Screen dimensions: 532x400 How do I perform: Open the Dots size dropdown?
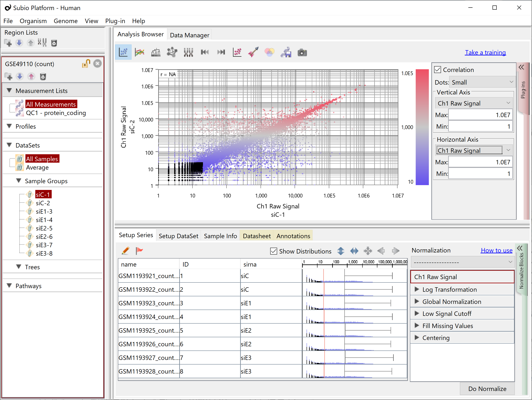pos(482,82)
